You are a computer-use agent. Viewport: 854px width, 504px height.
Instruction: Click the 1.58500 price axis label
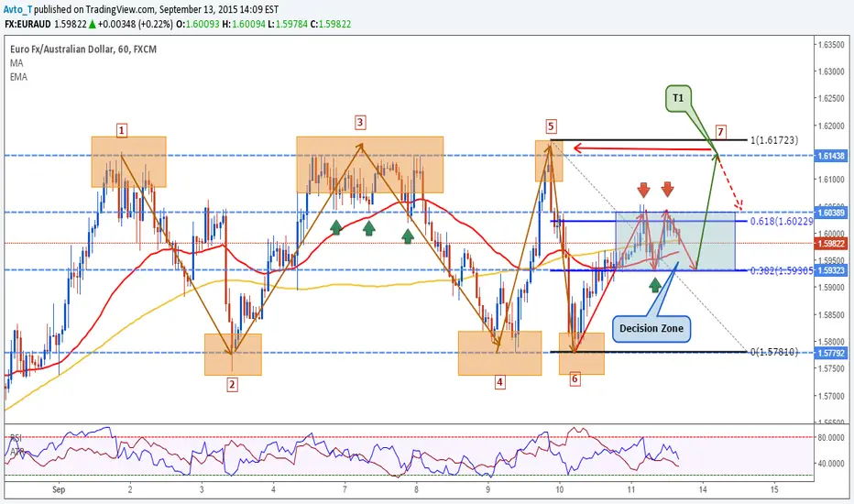pyautogui.click(x=831, y=314)
